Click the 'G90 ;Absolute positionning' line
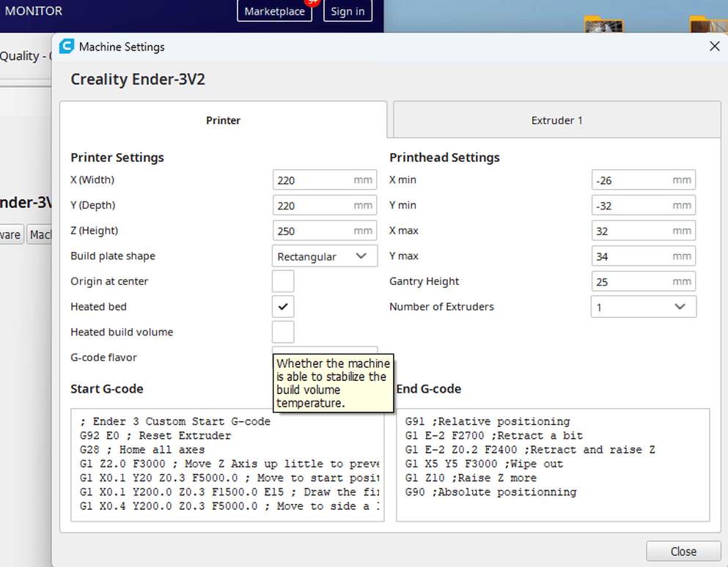The image size is (728, 567). click(490, 492)
